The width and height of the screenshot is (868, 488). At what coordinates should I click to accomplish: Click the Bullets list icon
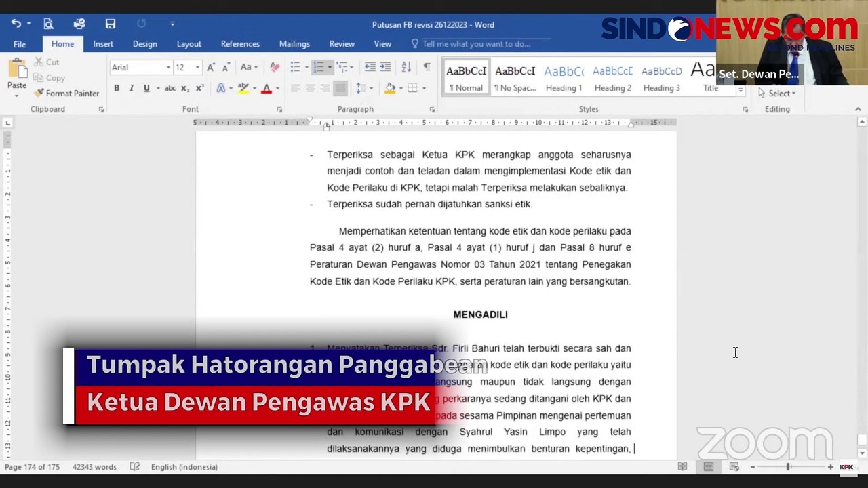pyautogui.click(x=295, y=67)
